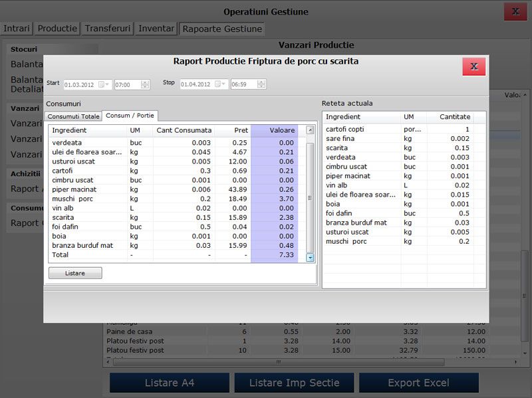Open the Transferuri tab

(x=107, y=28)
